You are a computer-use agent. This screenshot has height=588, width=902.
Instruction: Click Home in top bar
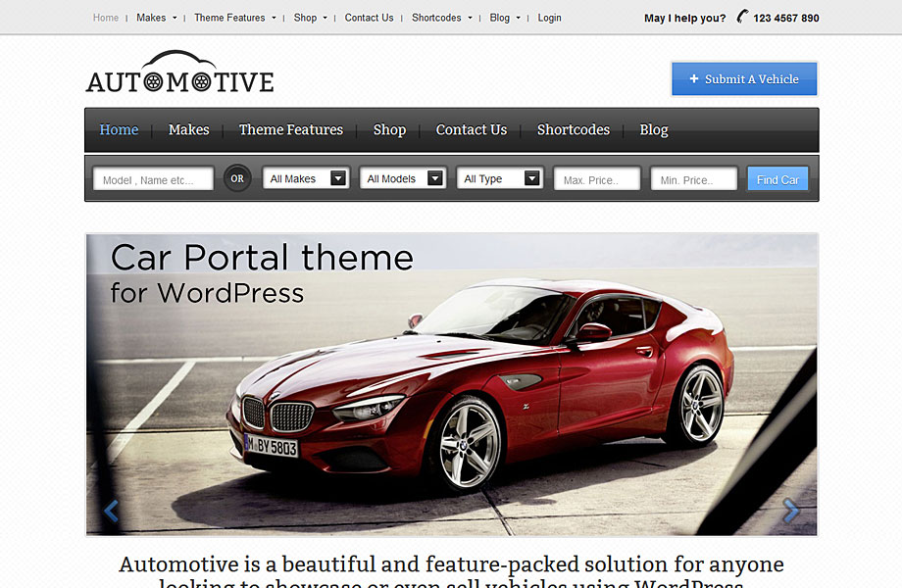click(x=106, y=18)
